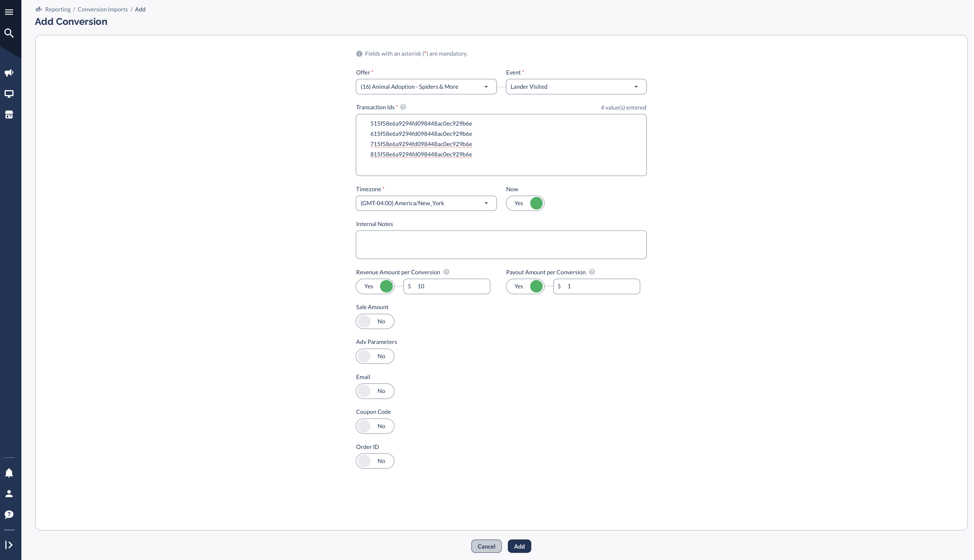
Task: Click Revenue Amount per Conversion help icon
Action: tap(446, 272)
